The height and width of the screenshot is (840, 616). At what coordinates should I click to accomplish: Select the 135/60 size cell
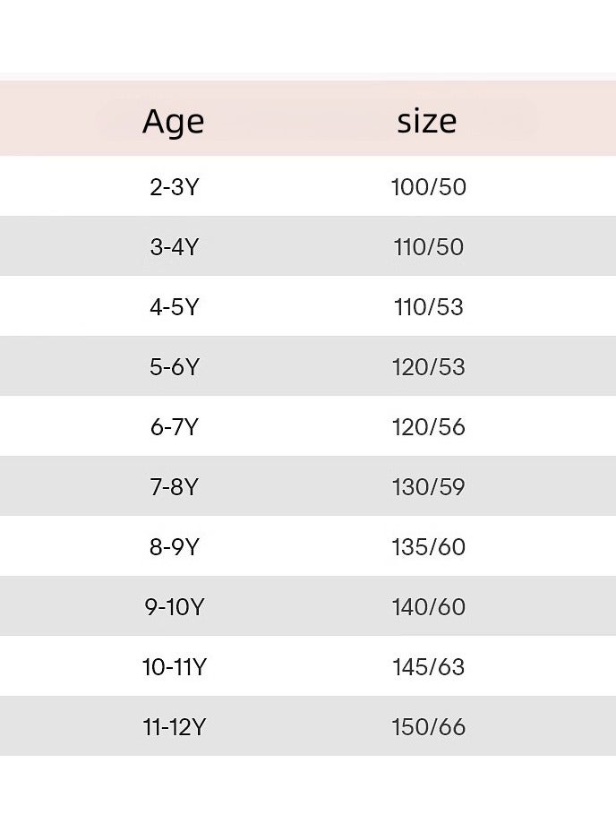pos(428,547)
